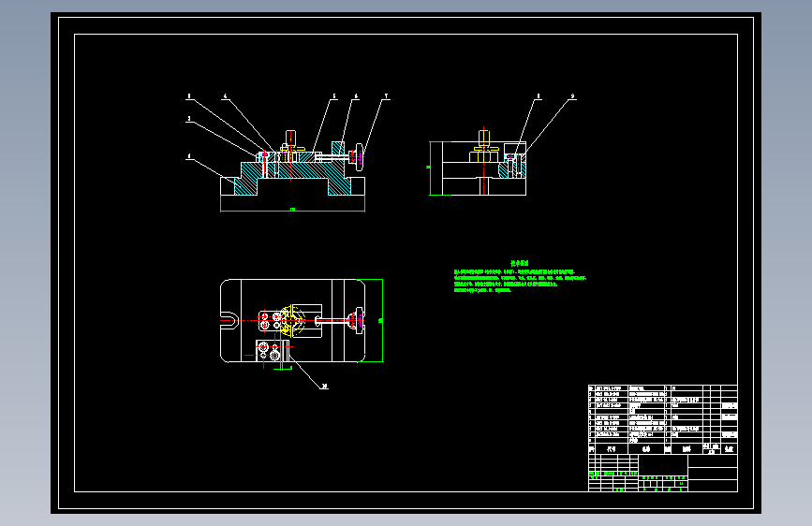Viewport: 812px width, 526px height.
Task: Click the left hatched foot of the base
Action: tap(245, 186)
